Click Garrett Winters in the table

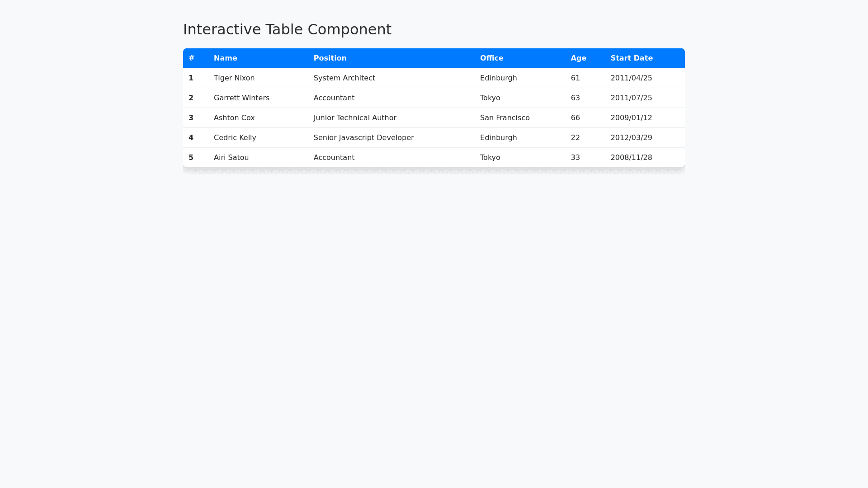click(241, 98)
